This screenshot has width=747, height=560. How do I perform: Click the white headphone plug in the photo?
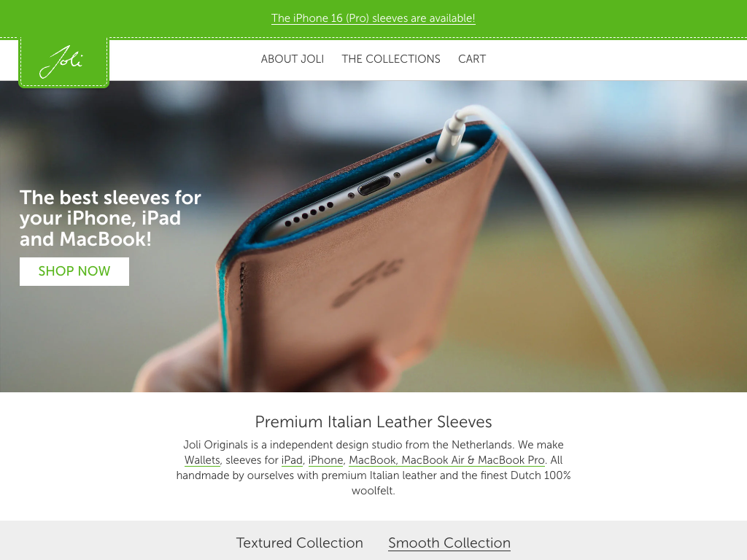click(x=451, y=136)
